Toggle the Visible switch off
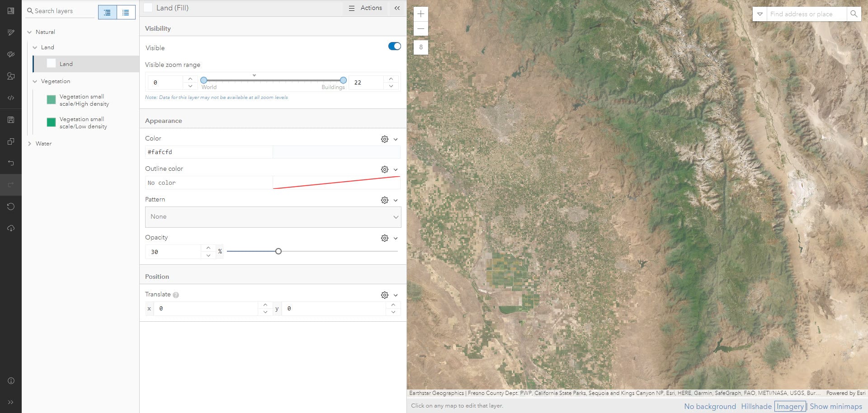Viewport: 868px width, 413px height. [x=394, y=46]
